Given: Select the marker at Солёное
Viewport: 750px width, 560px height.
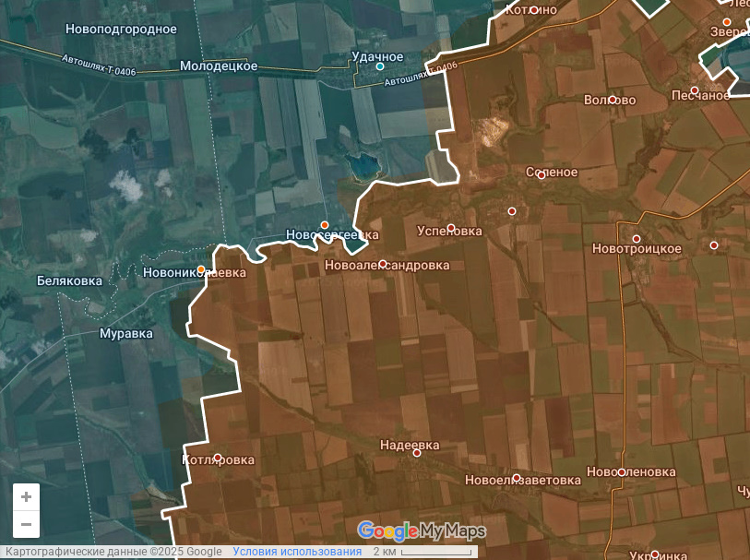Looking at the screenshot, I should (x=542, y=175).
